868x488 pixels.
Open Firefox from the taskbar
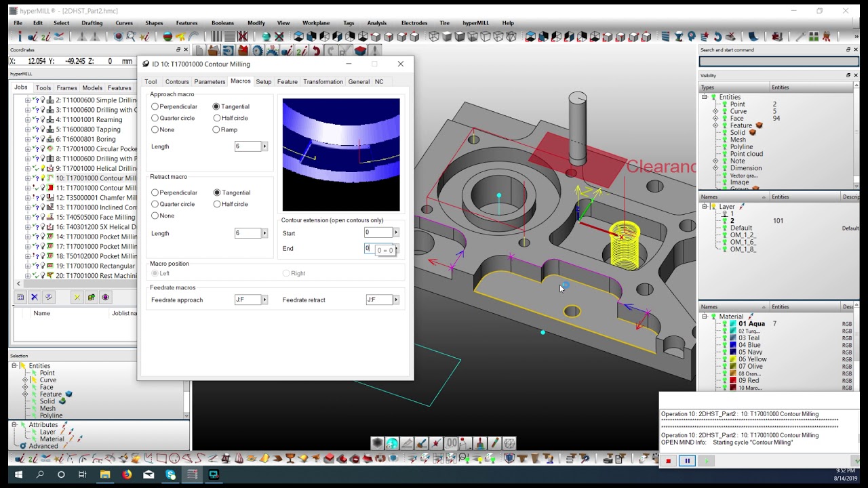click(x=127, y=474)
